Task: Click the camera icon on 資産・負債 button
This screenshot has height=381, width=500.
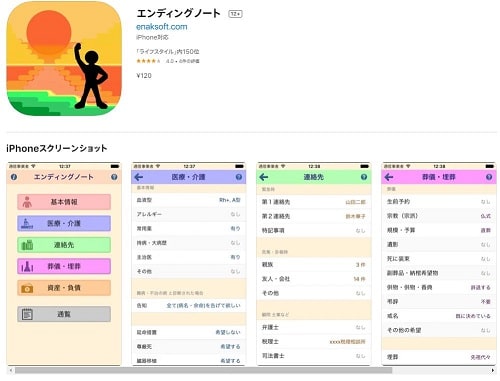Action: (x=27, y=288)
